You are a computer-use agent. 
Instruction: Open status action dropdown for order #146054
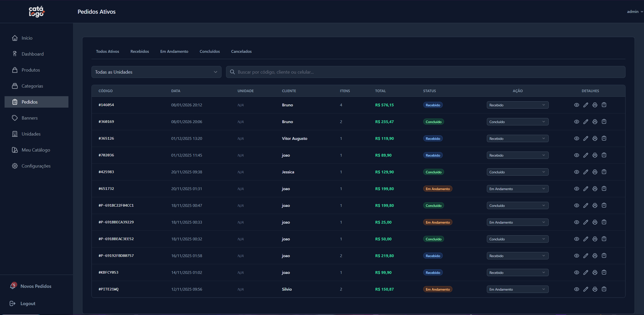click(517, 105)
